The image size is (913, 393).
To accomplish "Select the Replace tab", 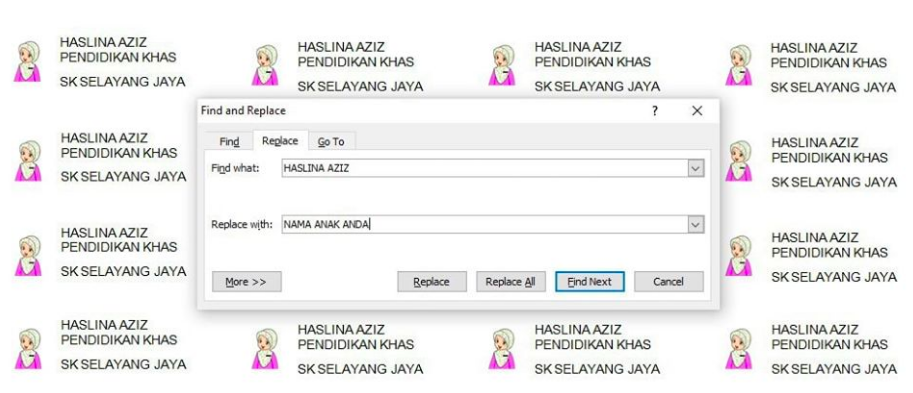I will click(280, 141).
